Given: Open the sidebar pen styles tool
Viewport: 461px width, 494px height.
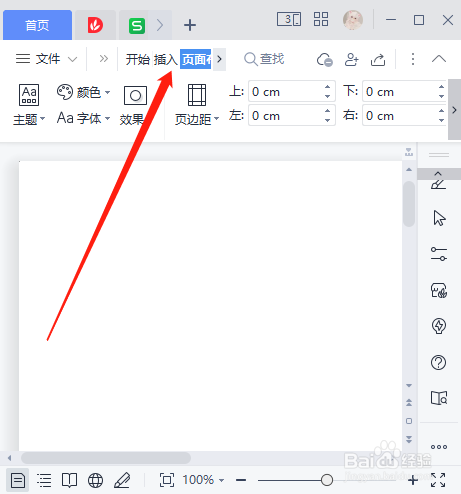Looking at the screenshot, I should click(438, 185).
